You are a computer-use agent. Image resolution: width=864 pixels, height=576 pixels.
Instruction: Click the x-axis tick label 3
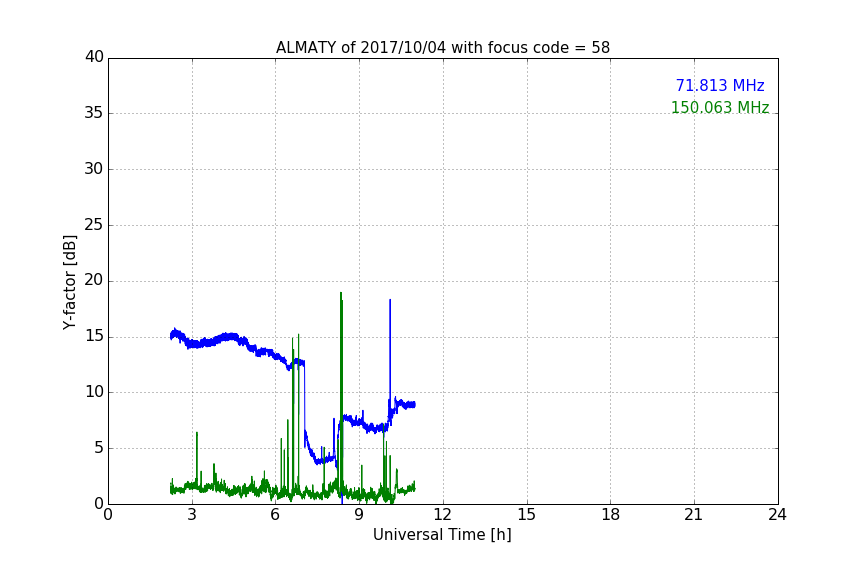[x=192, y=515]
